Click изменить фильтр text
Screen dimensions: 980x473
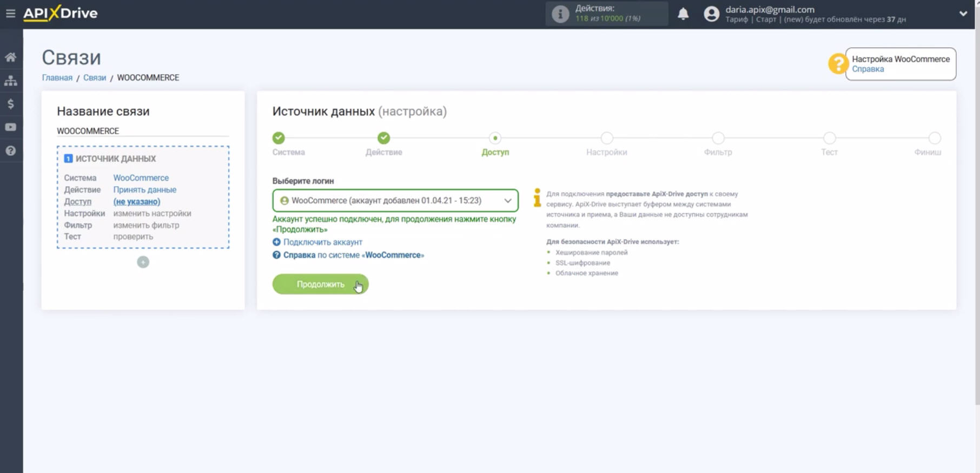146,225
